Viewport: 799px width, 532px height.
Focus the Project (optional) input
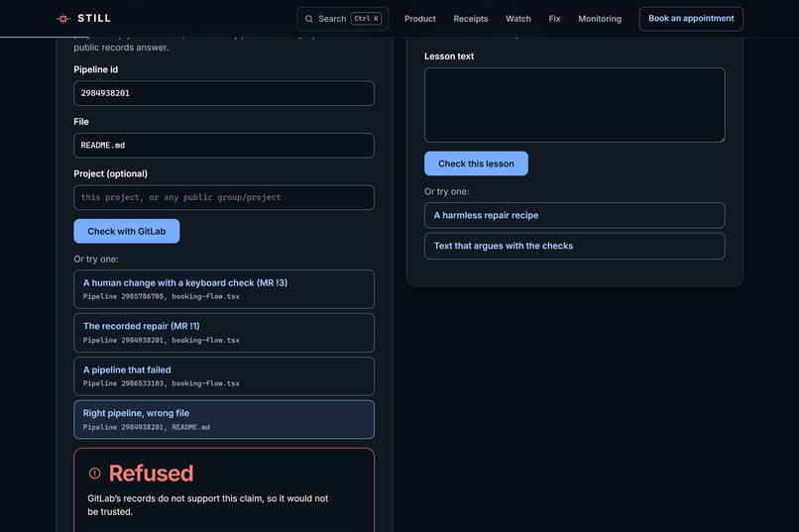click(x=224, y=197)
